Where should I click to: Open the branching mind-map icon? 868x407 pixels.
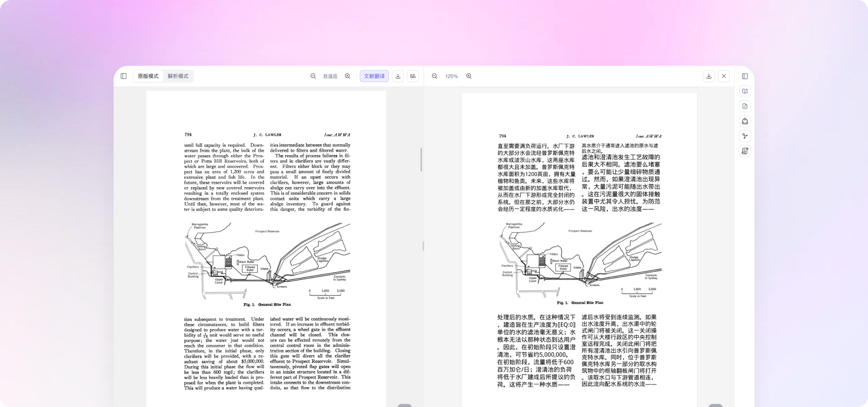click(745, 136)
